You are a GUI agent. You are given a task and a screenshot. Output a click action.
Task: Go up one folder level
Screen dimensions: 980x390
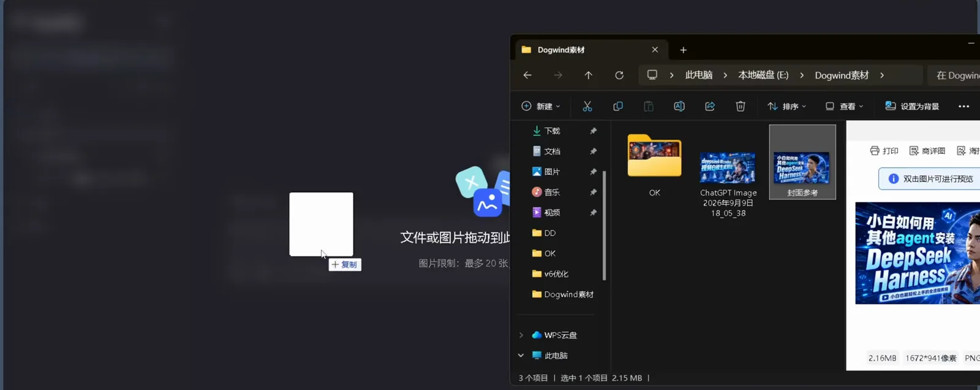588,75
